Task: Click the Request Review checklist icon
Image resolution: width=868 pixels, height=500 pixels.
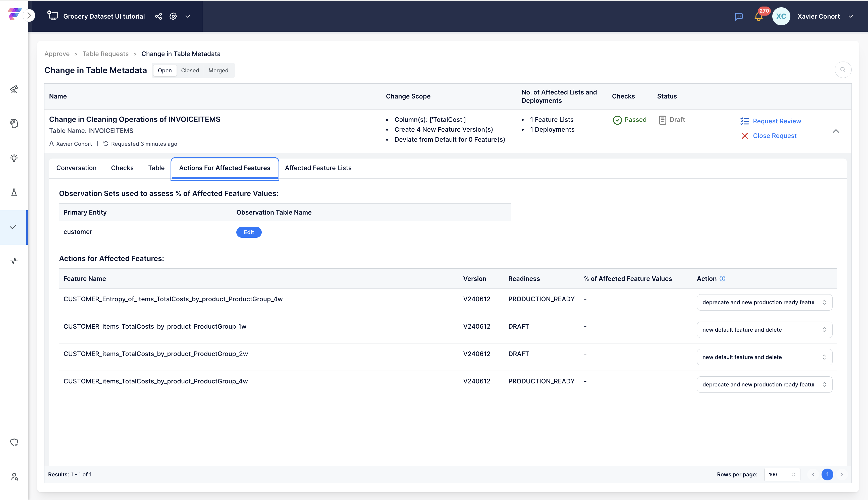Action: pos(744,121)
